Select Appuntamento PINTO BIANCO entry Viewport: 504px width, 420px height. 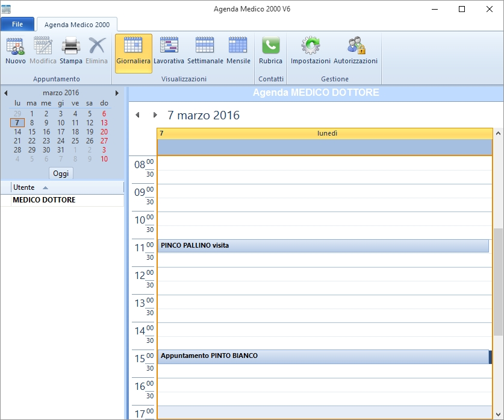click(x=323, y=356)
